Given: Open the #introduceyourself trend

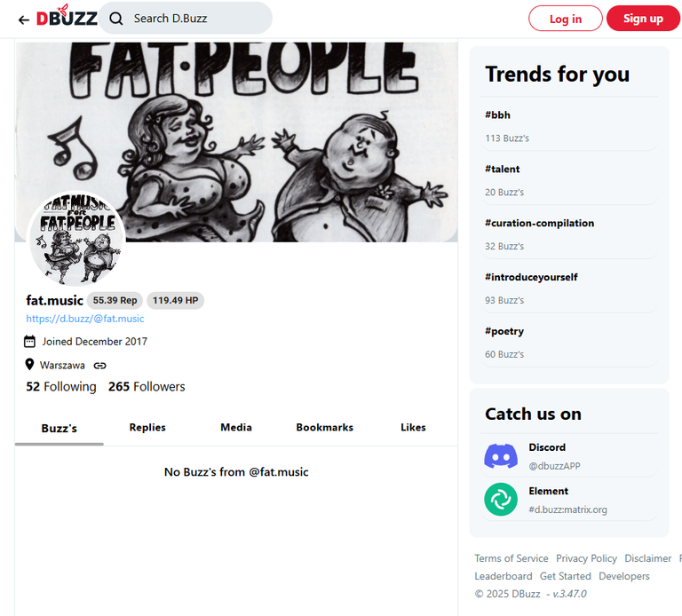Looking at the screenshot, I should pyautogui.click(x=531, y=277).
